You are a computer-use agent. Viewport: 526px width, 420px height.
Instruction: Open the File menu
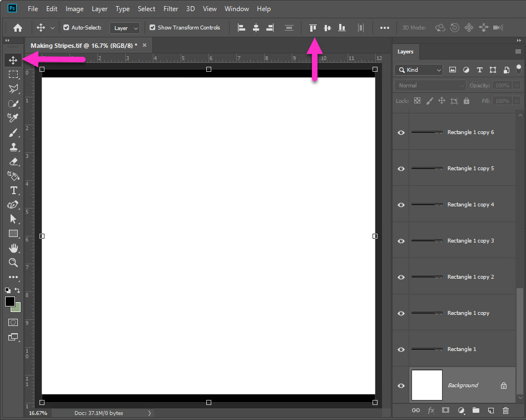33,9
